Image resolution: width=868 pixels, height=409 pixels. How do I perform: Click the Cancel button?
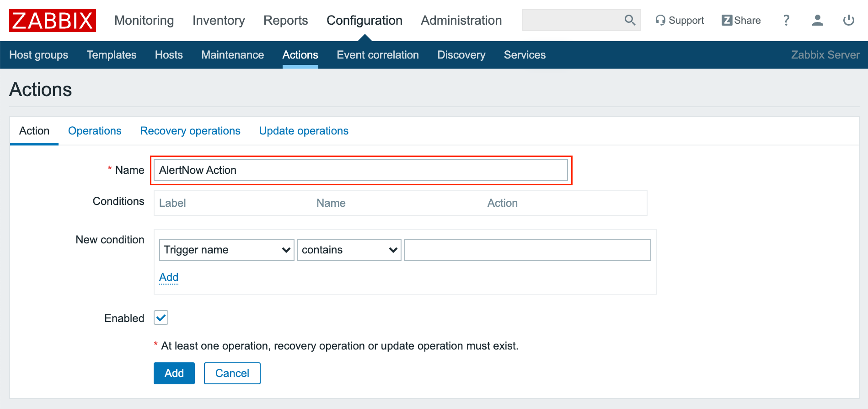[232, 373]
